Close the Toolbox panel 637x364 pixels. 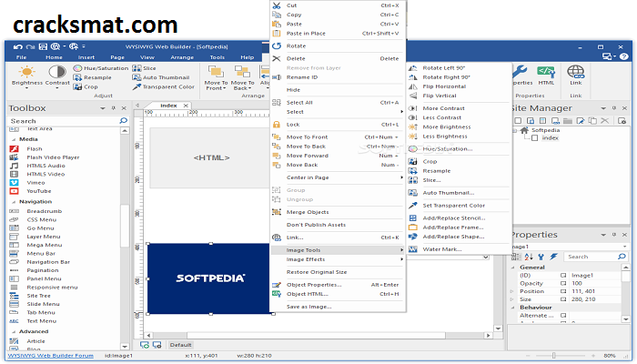[x=124, y=108]
